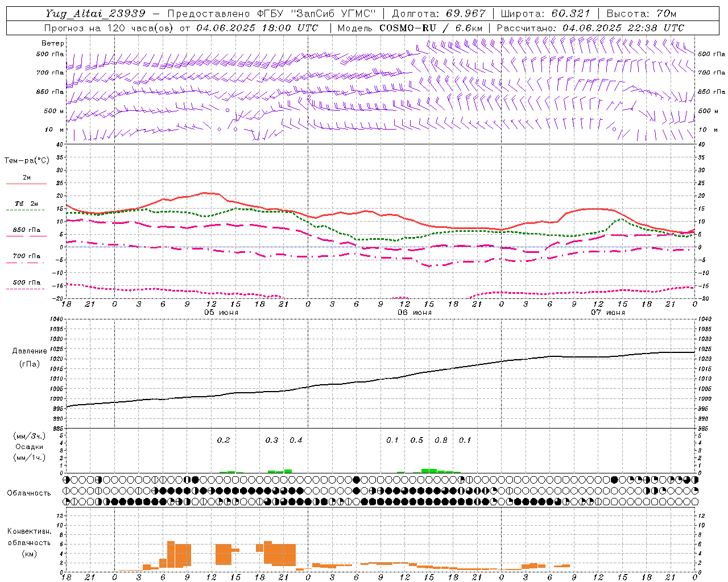Click the 0.4 precipitation value

(x=296, y=440)
